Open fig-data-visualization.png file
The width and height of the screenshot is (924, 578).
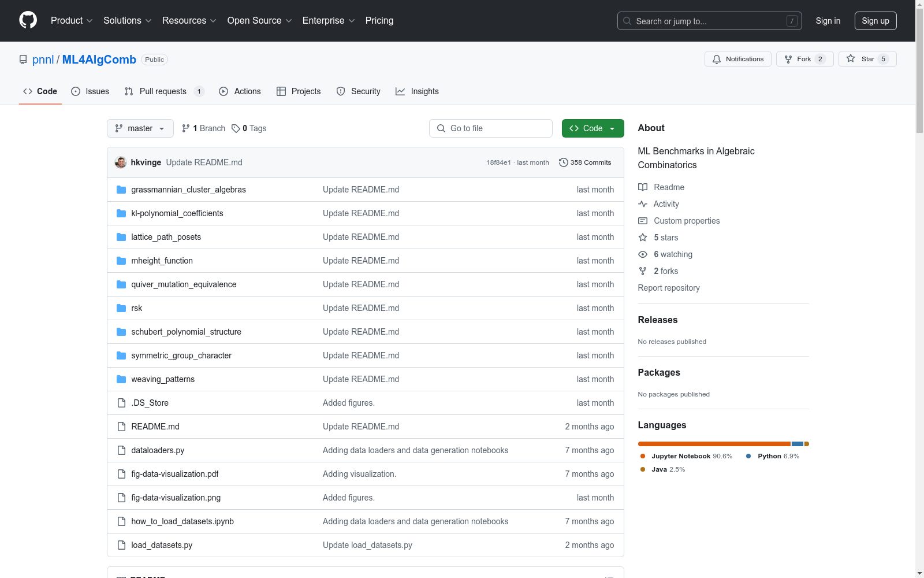click(176, 498)
